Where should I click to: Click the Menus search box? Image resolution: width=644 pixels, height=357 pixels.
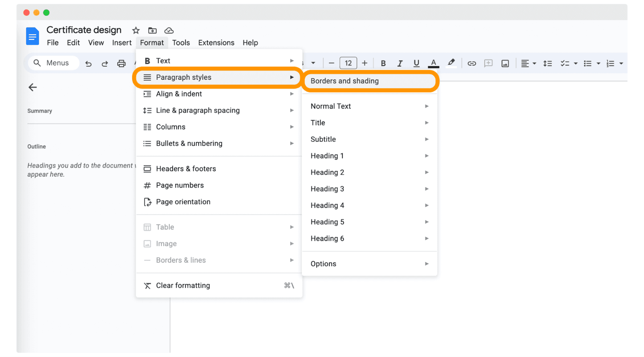(x=54, y=63)
